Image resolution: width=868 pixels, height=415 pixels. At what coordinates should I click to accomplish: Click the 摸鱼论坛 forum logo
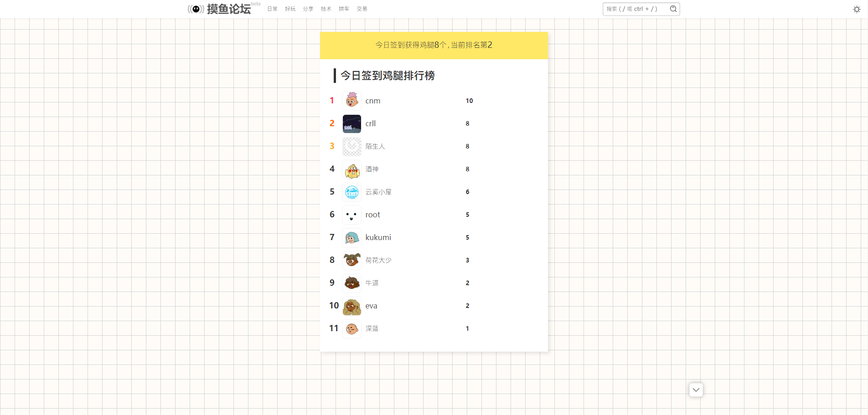(x=219, y=9)
